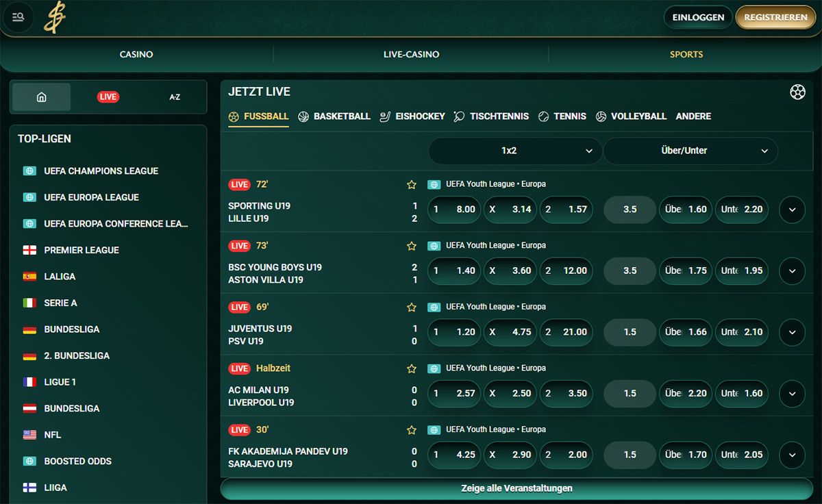Open the Über/Unter market dropdown
Image resolution: width=822 pixels, height=504 pixels.
pyautogui.click(x=690, y=151)
